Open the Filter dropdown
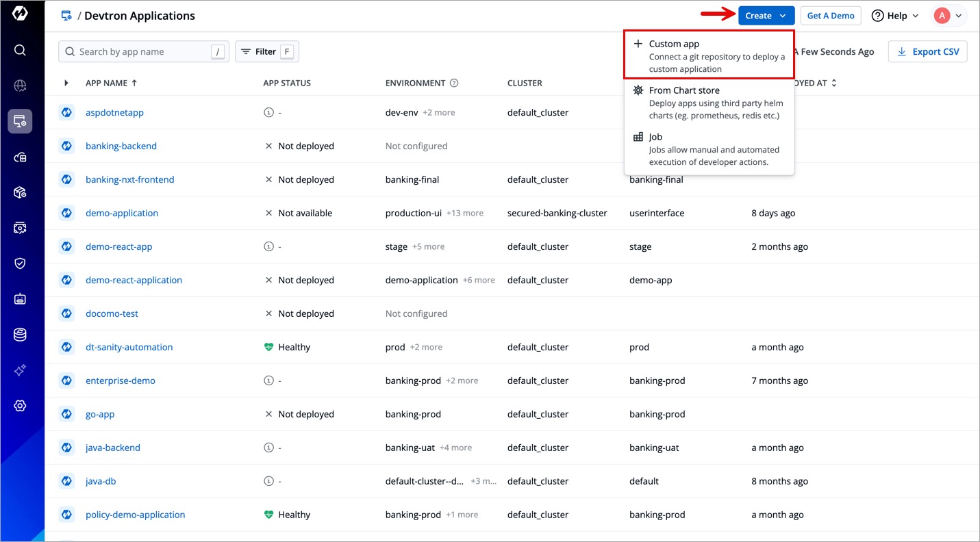Image resolution: width=980 pixels, height=542 pixels. click(x=266, y=51)
